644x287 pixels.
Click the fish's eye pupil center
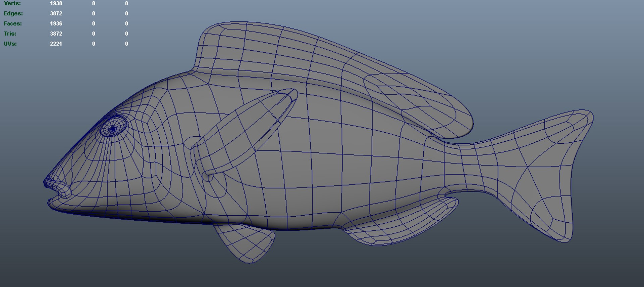click(x=113, y=128)
